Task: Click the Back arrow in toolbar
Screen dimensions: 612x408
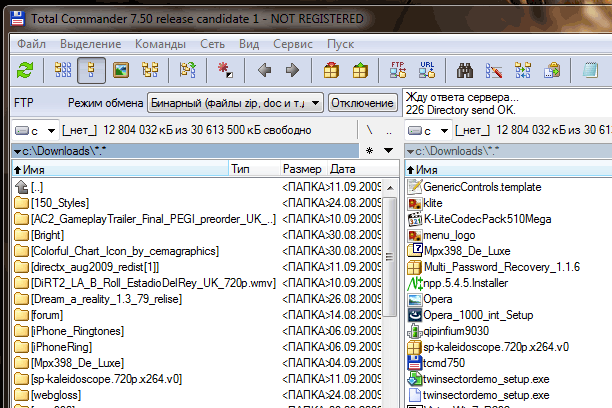Action: 264,70
